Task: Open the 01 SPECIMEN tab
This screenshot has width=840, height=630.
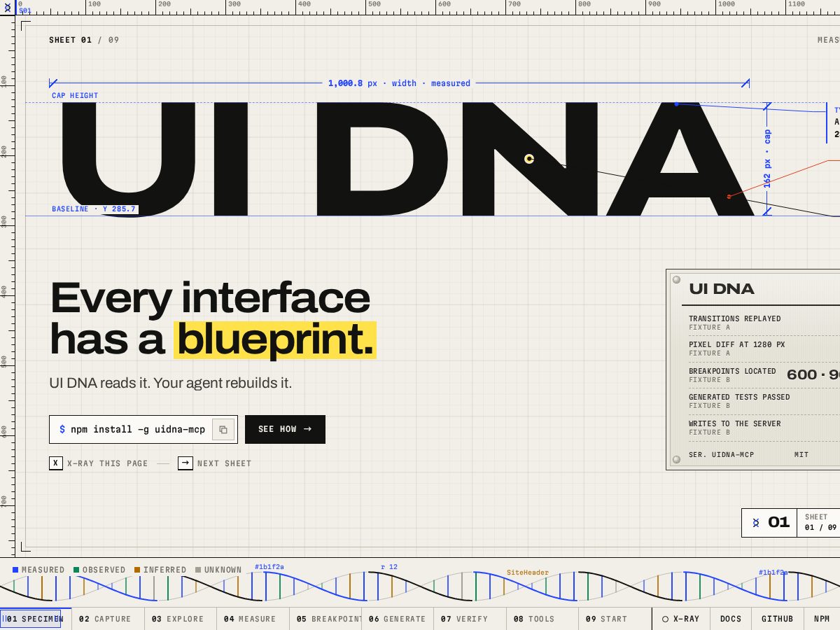Action: coord(35,619)
